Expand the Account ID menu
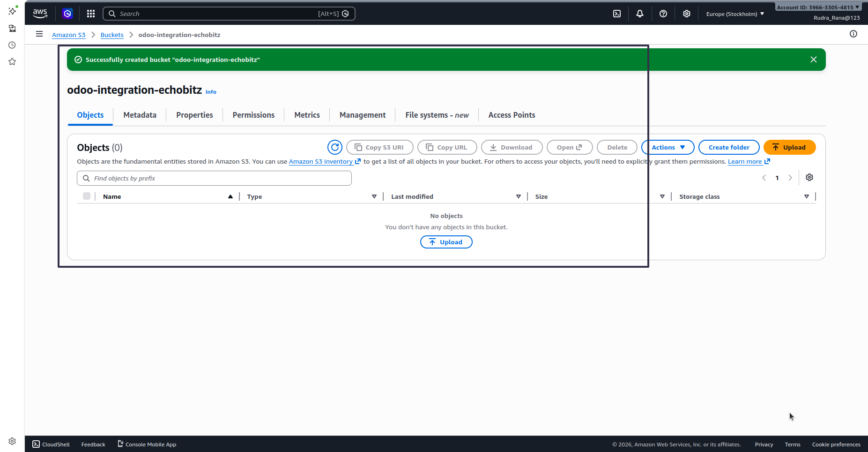The height and width of the screenshot is (452, 868). tap(818, 7)
